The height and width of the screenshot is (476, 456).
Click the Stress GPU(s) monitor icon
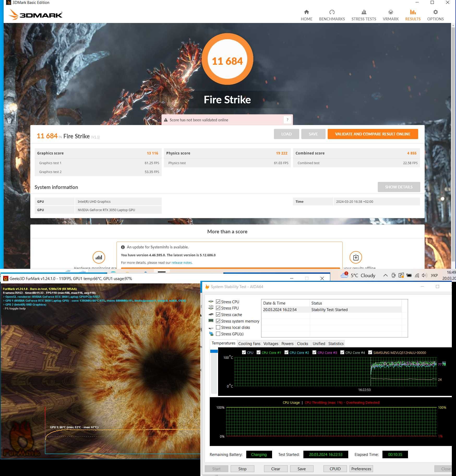[x=211, y=334]
